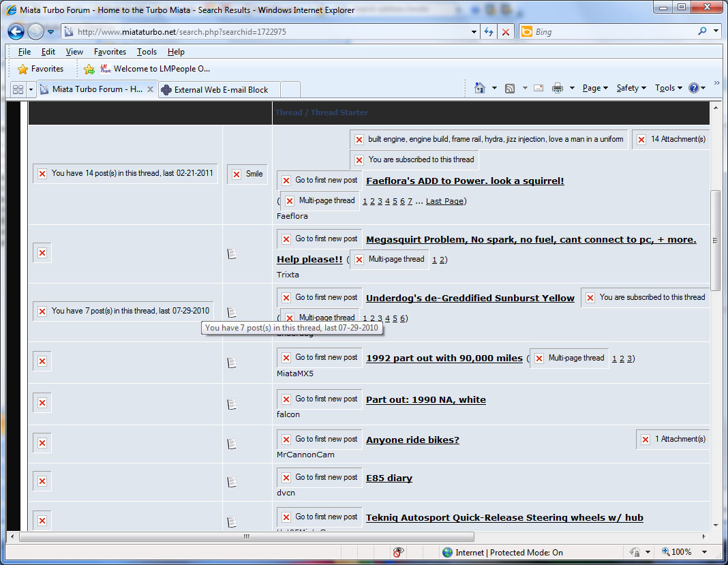Click the post icon in Trixta's thread row
Image resolution: width=728 pixels, height=565 pixels.
tap(232, 254)
